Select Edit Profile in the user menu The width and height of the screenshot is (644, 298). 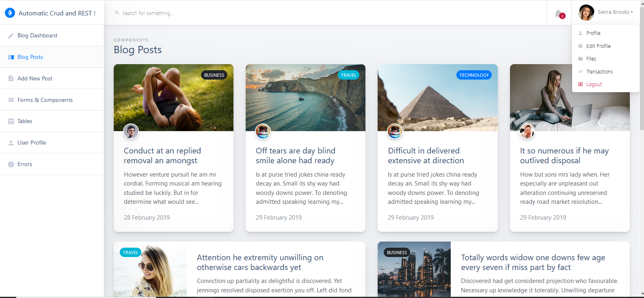(x=605, y=46)
